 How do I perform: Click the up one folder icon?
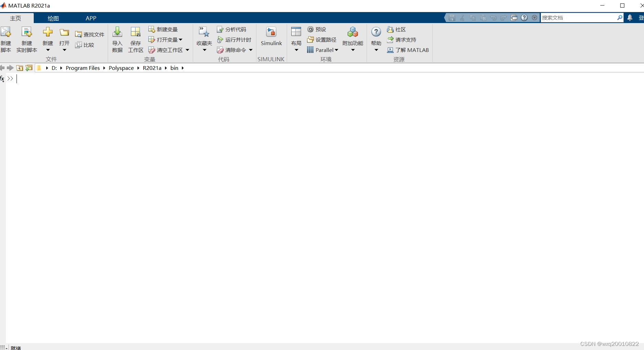point(20,68)
